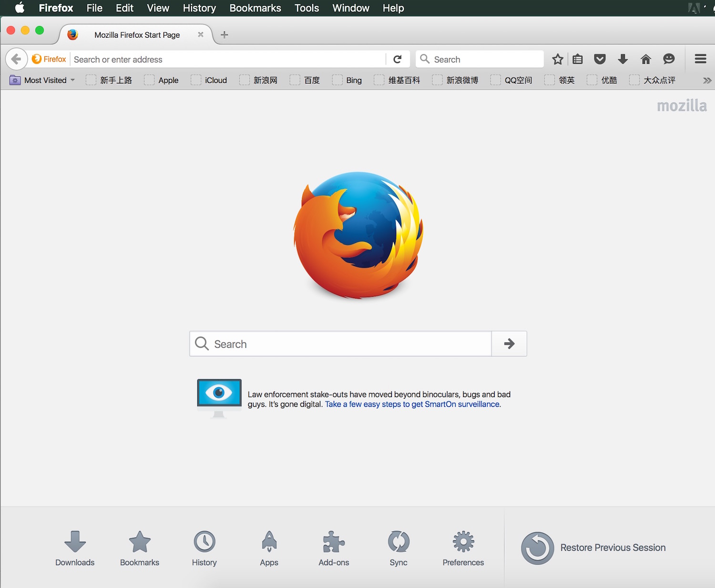Click the back navigation arrow button
The width and height of the screenshot is (715, 588).
[16, 59]
